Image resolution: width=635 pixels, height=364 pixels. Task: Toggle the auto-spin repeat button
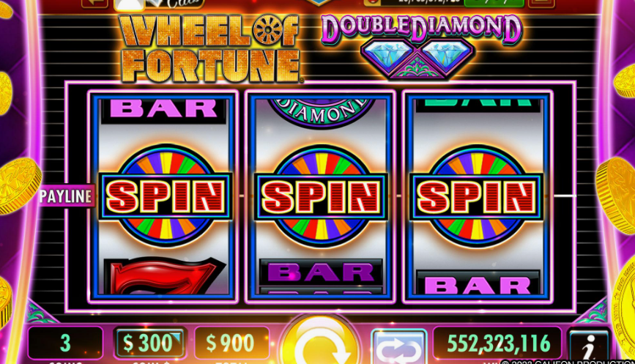coord(399,347)
